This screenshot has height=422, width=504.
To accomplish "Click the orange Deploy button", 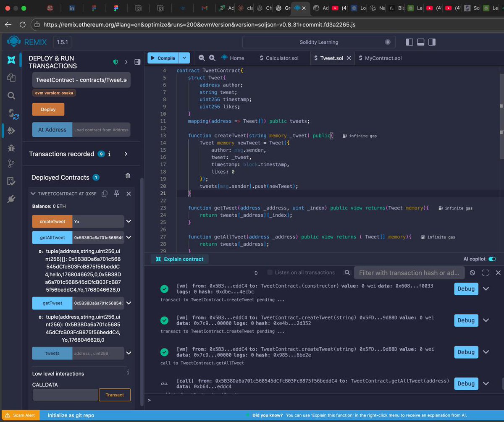I will (48, 109).
